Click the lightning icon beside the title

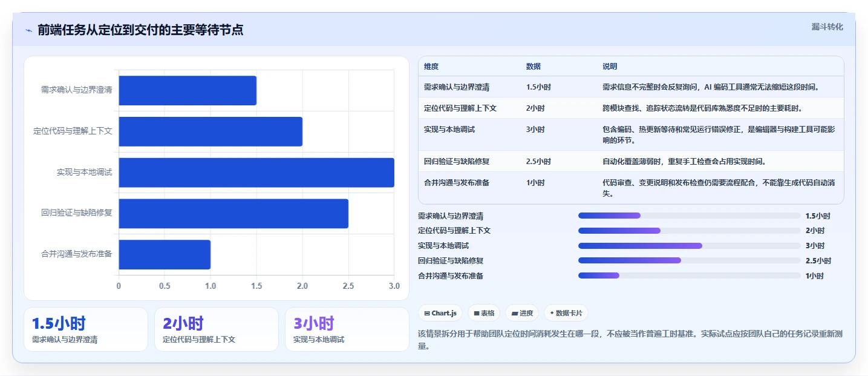coord(28,30)
